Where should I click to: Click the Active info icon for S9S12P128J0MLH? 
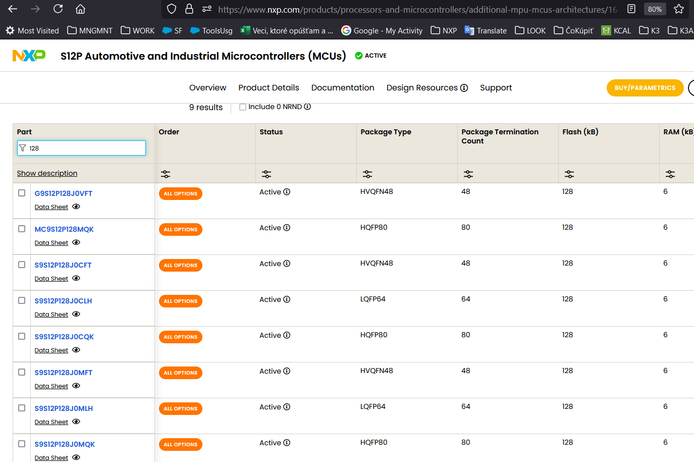tap(287, 407)
